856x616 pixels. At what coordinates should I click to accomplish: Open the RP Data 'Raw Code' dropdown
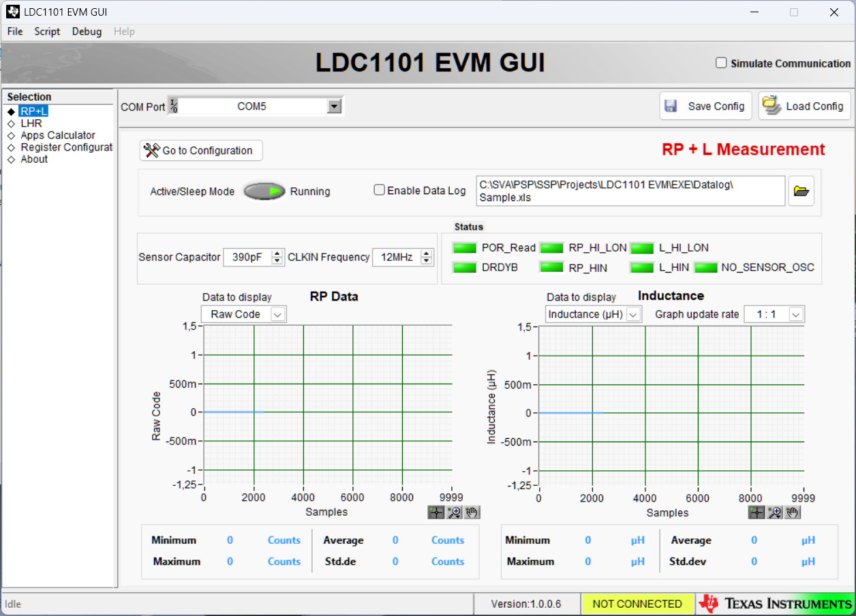[277, 314]
